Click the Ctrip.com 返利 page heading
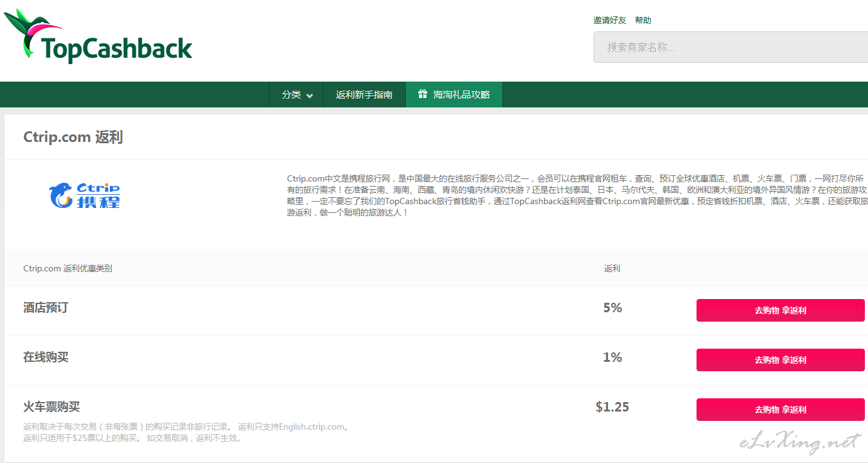 coord(73,137)
